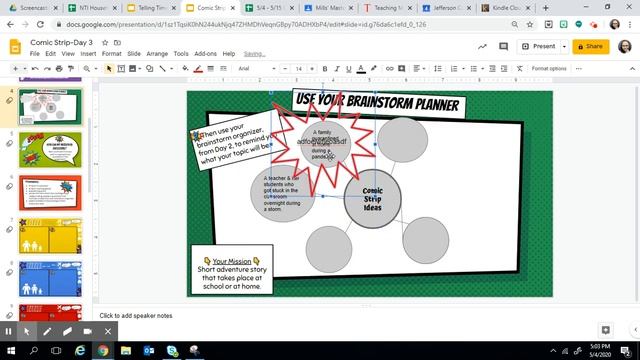
Task: Click the yellow Share button
Action: pyautogui.click(x=591, y=47)
